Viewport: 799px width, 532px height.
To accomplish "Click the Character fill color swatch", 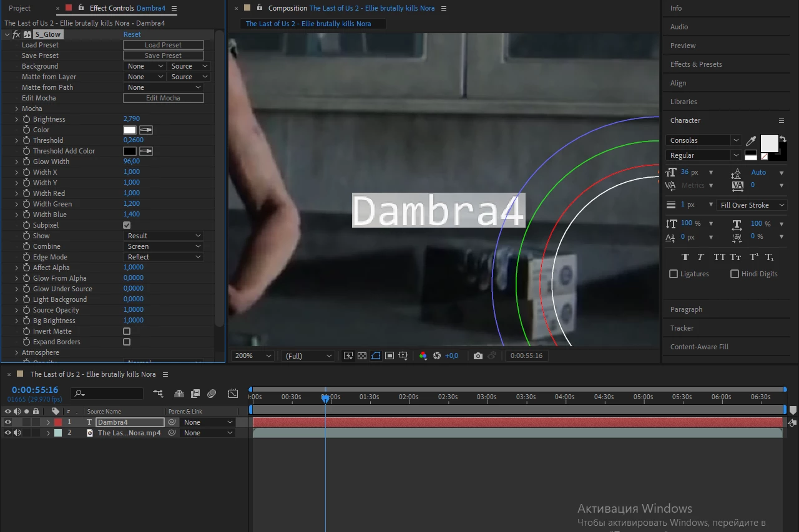I will pos(769,143).
